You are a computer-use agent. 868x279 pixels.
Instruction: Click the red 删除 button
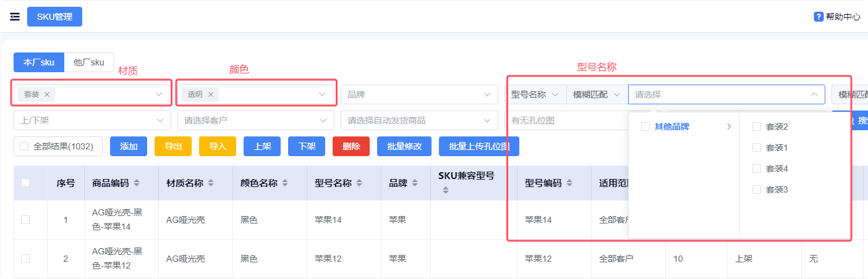[351, 146]
